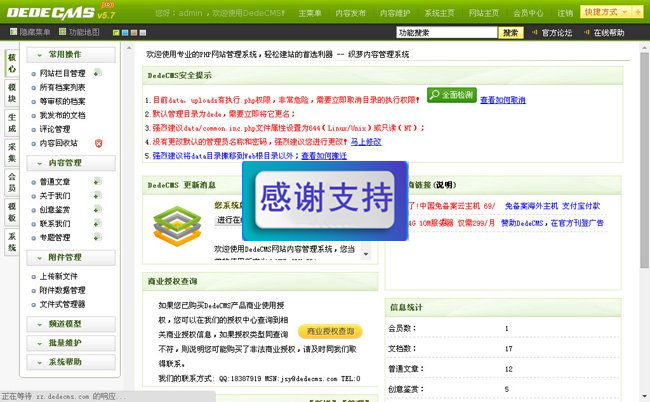Click the down arrow in the update message box
This screenshot has width=650, height=402.
pos(366,254)
